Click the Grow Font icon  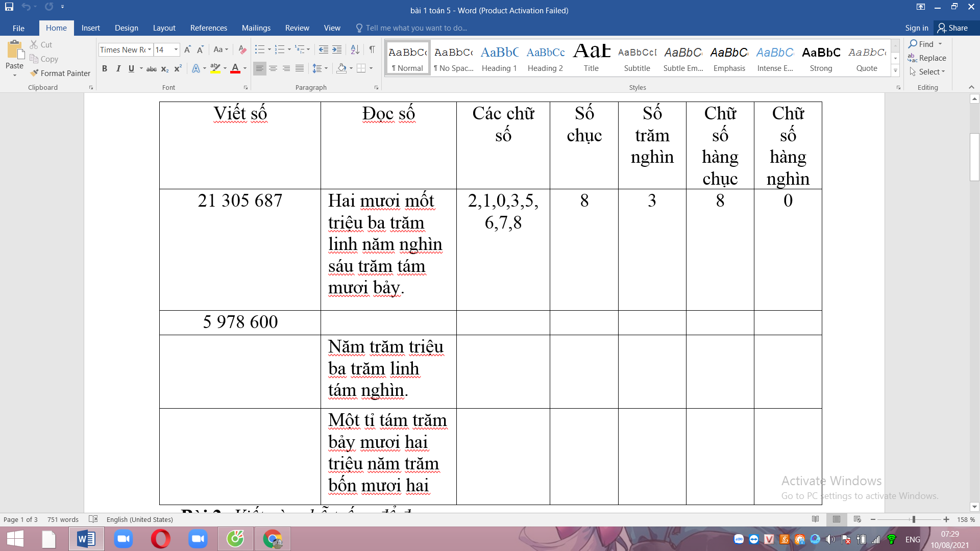pos(187,49)
